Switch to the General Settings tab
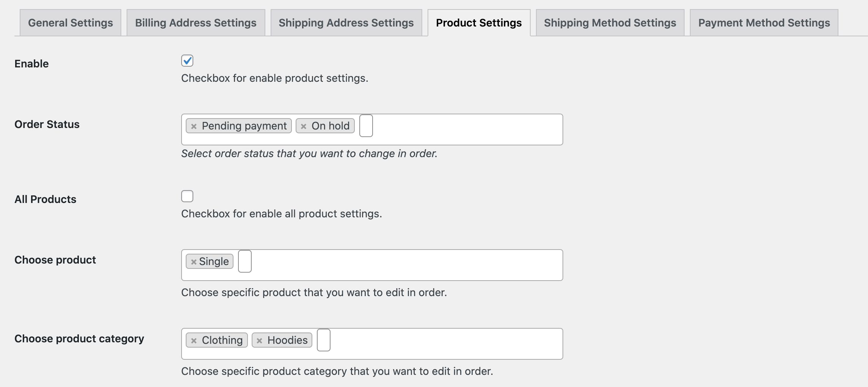This screenshot has height=387, width=868. [71, 22]
